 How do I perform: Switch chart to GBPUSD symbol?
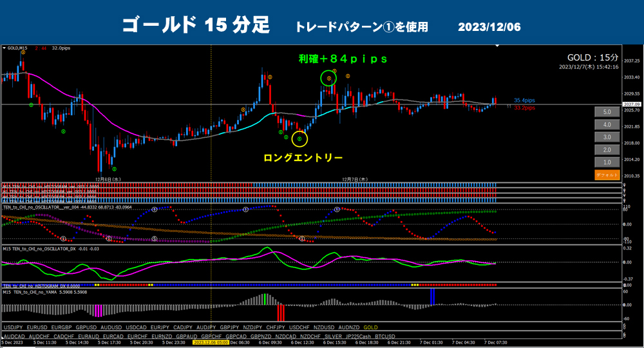(86, 327)
